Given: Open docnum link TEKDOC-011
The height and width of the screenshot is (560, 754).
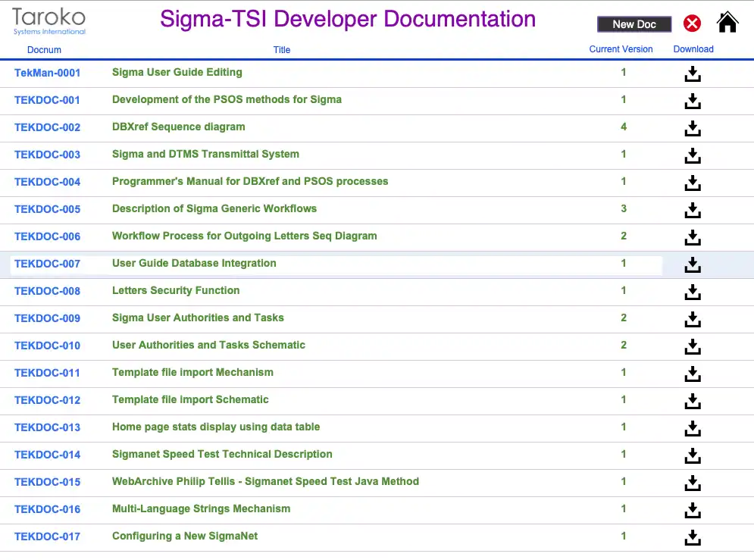Looking at the screenshot, I should click(47, 373).
